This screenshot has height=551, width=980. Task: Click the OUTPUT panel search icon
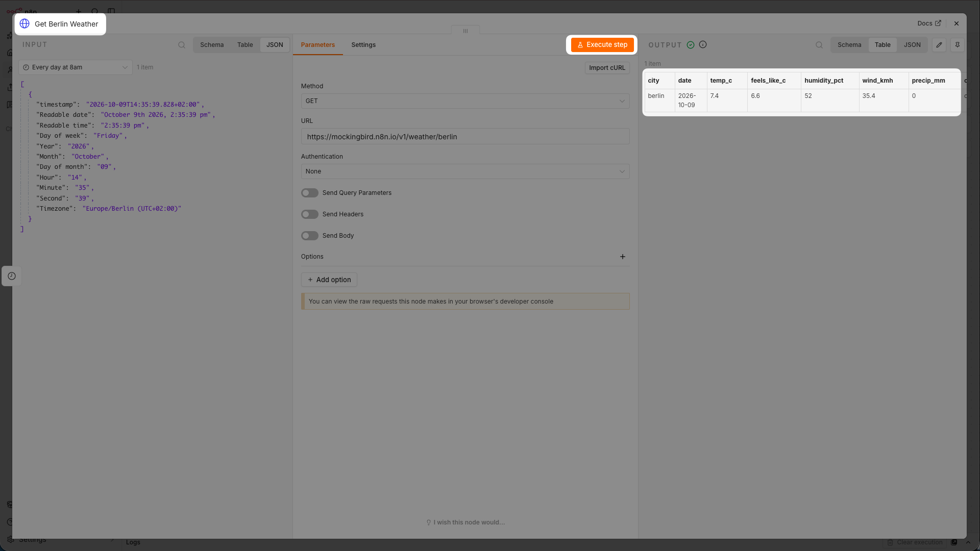click(x=819, y=45)
